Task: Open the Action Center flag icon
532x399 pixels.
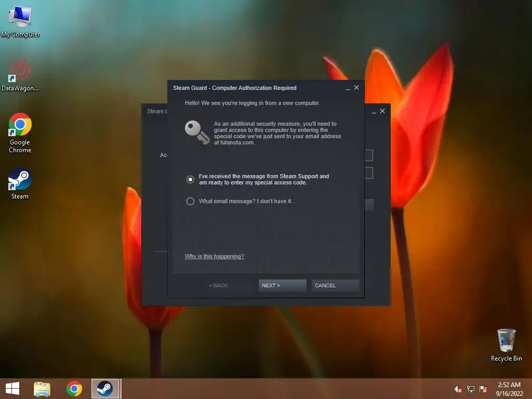Action: click(483, 389)
